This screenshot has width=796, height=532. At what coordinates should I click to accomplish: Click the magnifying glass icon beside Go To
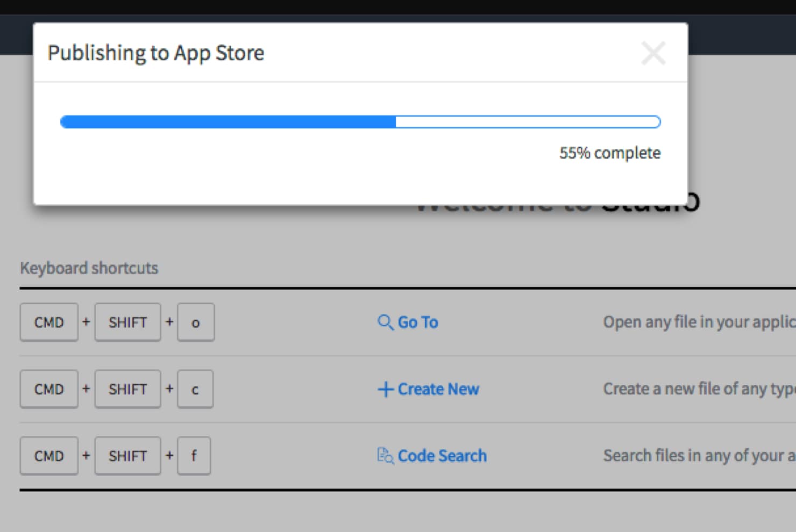point(385,322)
